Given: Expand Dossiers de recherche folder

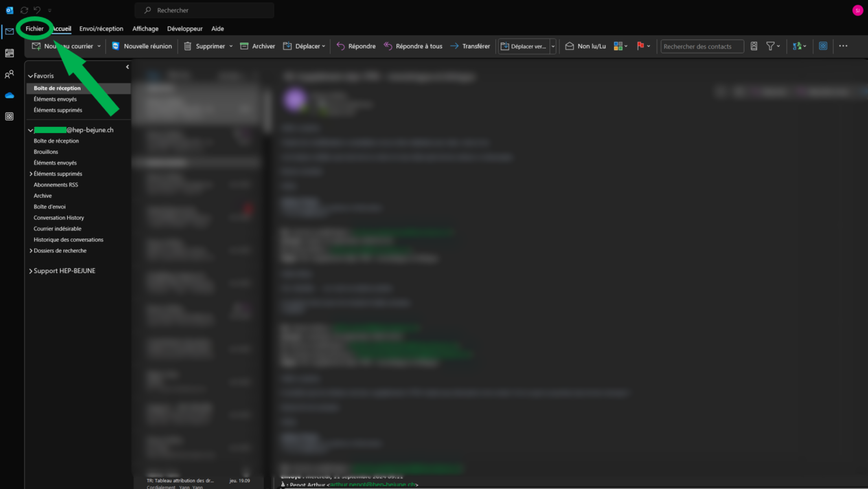Looking at the screenshot, I should pyautogui.click(x=31, y=251).
